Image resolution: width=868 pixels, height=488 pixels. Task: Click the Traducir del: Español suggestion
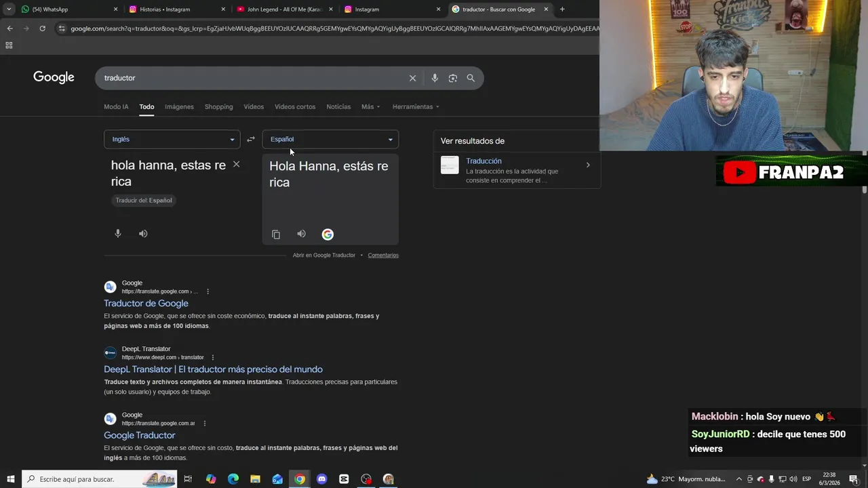[144, 201]
